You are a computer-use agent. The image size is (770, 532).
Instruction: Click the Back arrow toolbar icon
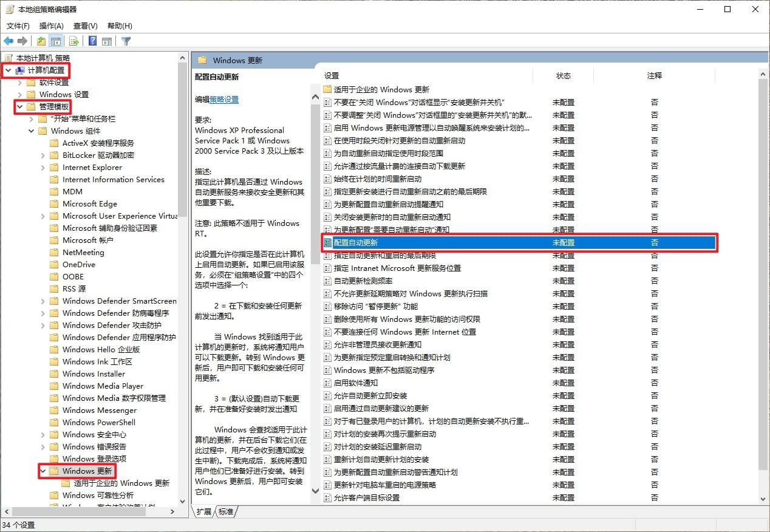click(x=9, y=41)
